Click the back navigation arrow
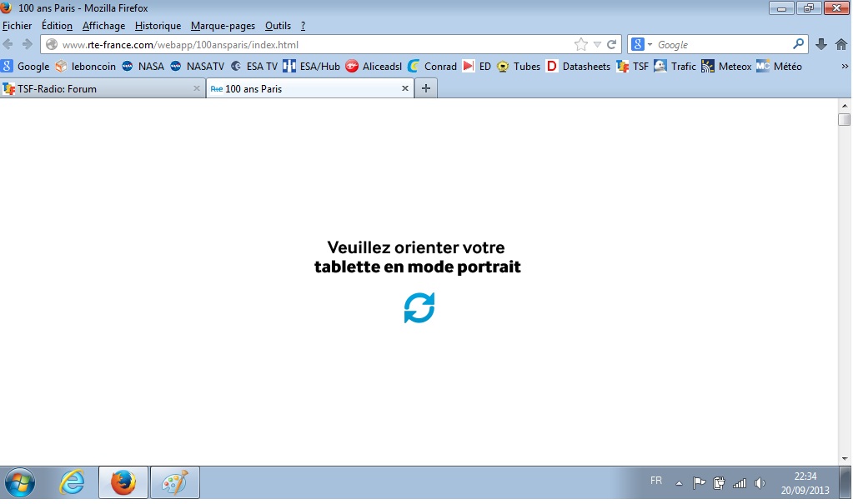 pos(9,45)
